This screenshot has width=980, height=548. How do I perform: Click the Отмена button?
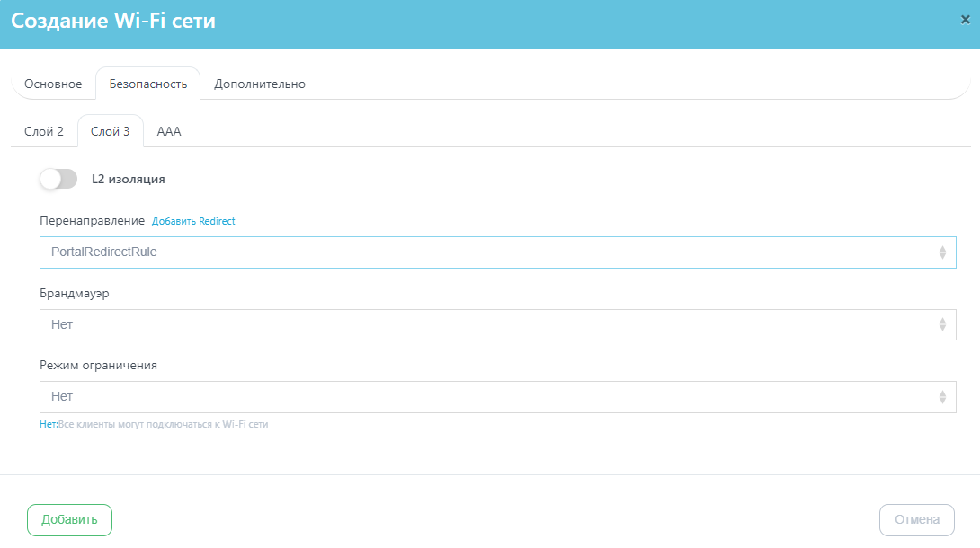(917, 520)
